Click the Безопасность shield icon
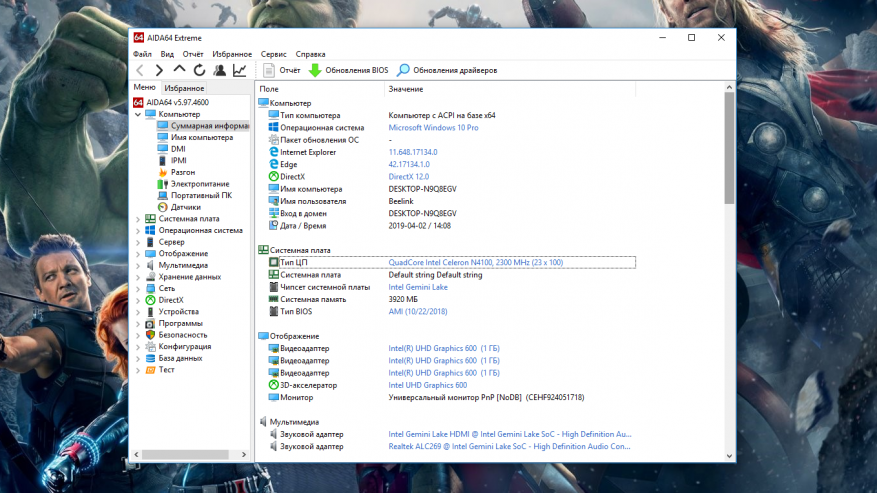Image resolution: width=877 pixels, height=493 pixels. (x=150, y=335)
